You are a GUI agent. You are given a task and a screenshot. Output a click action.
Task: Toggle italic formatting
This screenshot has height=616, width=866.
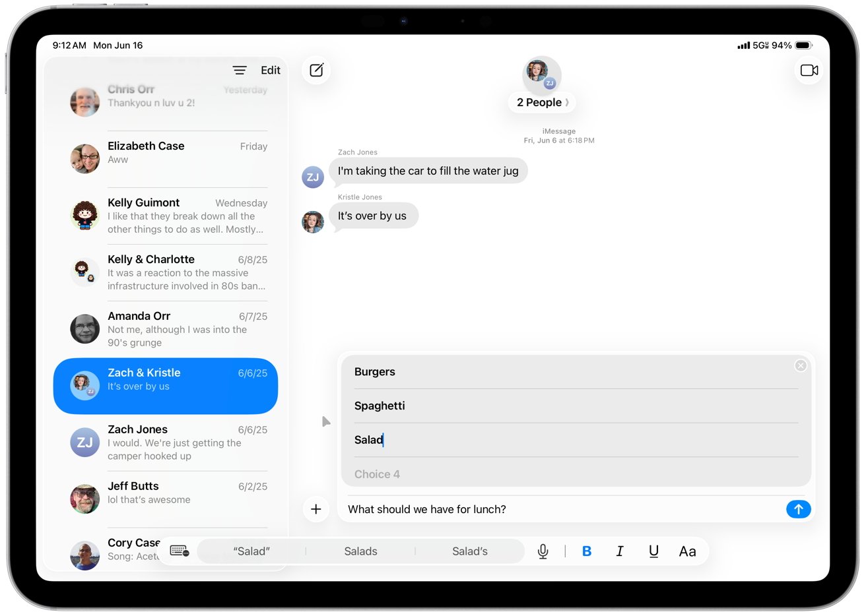click(620, 551)
